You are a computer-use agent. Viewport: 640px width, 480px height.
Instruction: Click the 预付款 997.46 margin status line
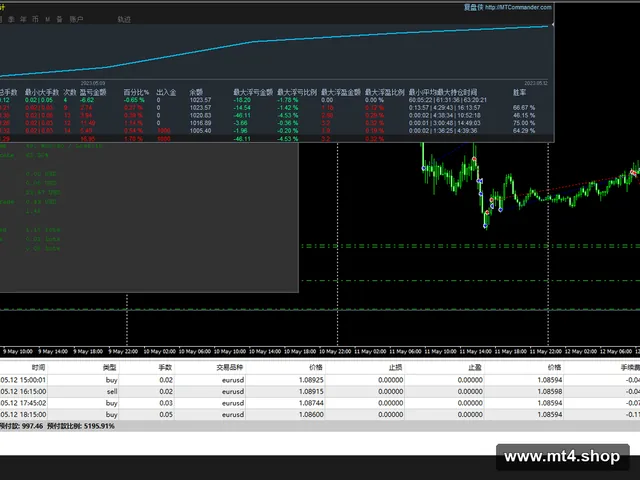(x=57, y=426)
